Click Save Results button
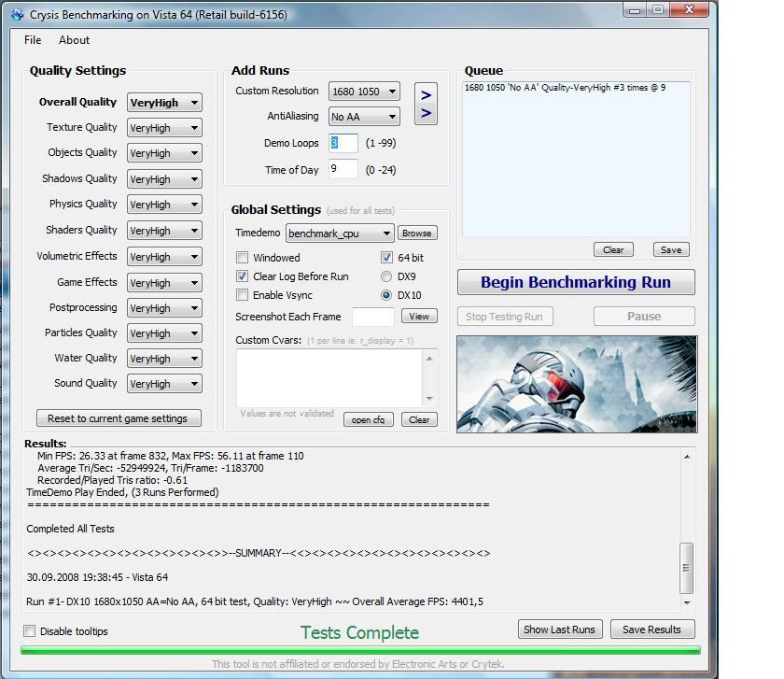Screen dimensions: 784x679 pos(652,629)
